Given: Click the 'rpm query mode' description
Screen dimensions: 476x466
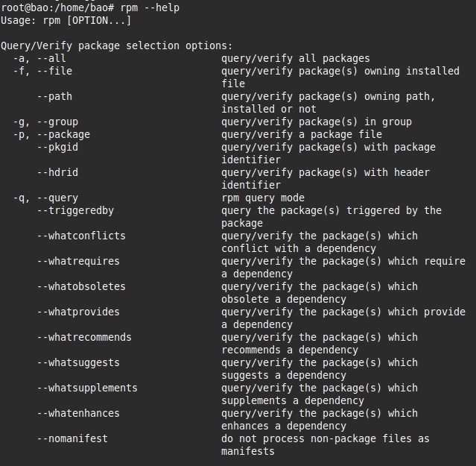Looking at the screenshot, I should coord(263,198).
